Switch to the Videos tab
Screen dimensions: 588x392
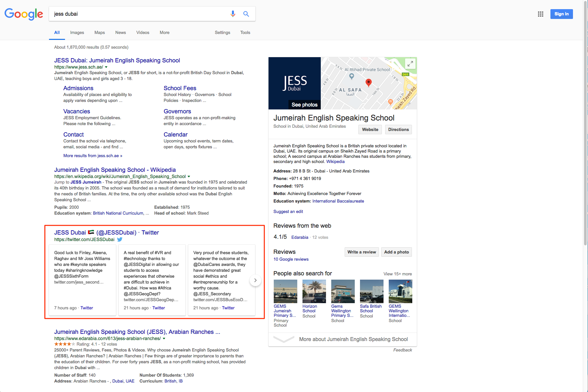pos(143,32)
